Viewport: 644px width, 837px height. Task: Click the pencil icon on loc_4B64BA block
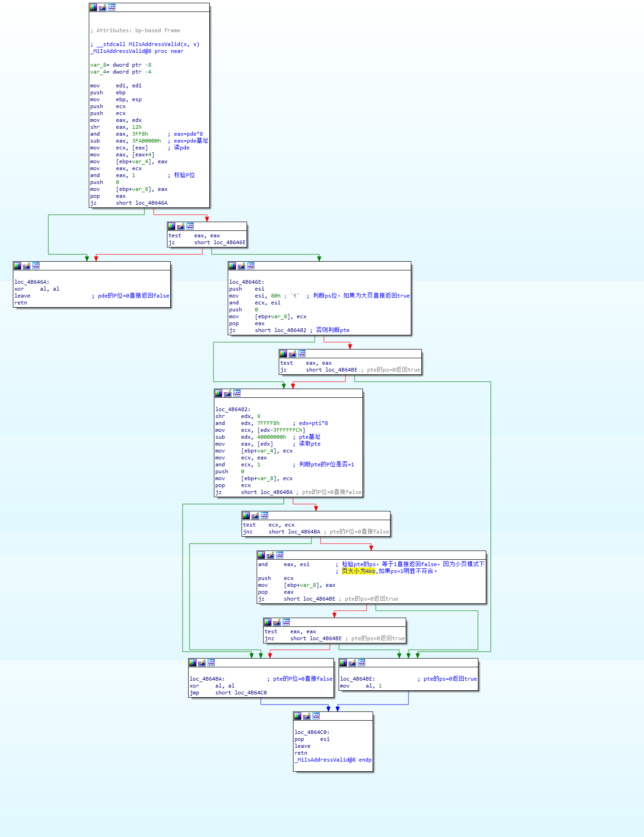[x=202, y=663]
